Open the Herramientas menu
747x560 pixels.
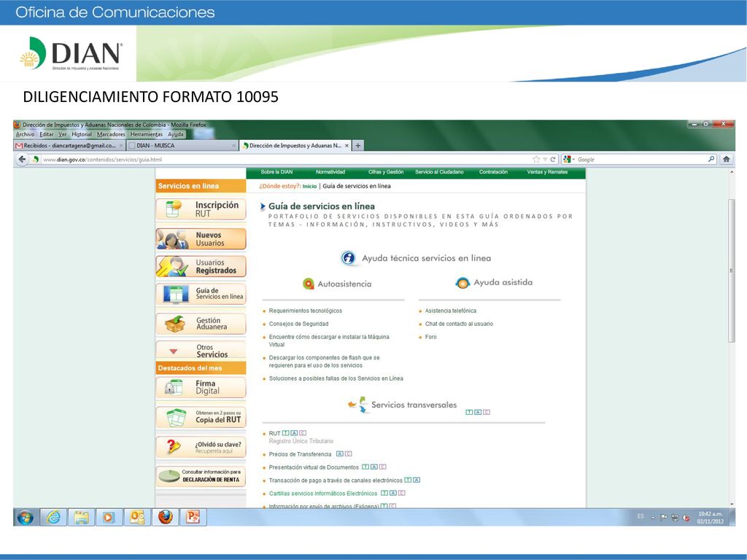coord(146,134)
